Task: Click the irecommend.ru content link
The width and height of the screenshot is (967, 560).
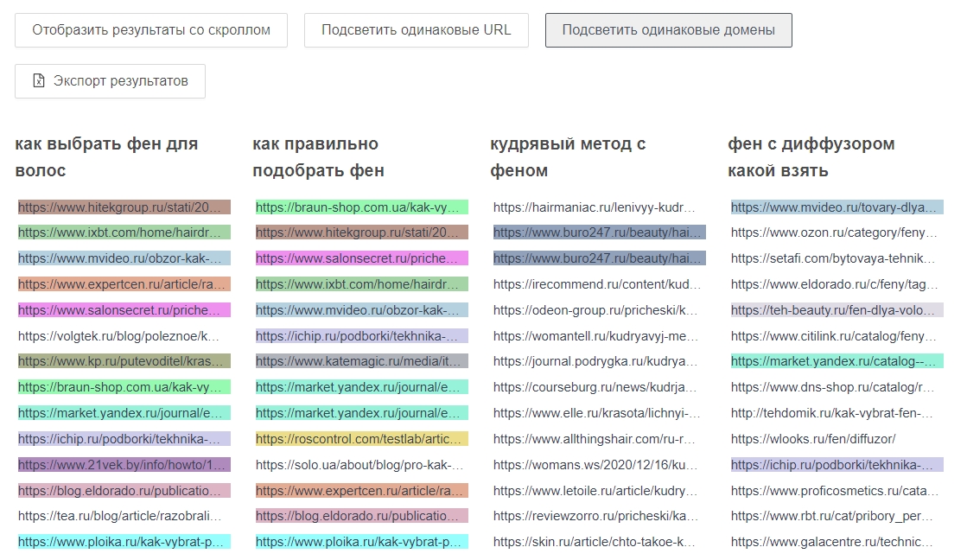Action: (x=595, y=284)
